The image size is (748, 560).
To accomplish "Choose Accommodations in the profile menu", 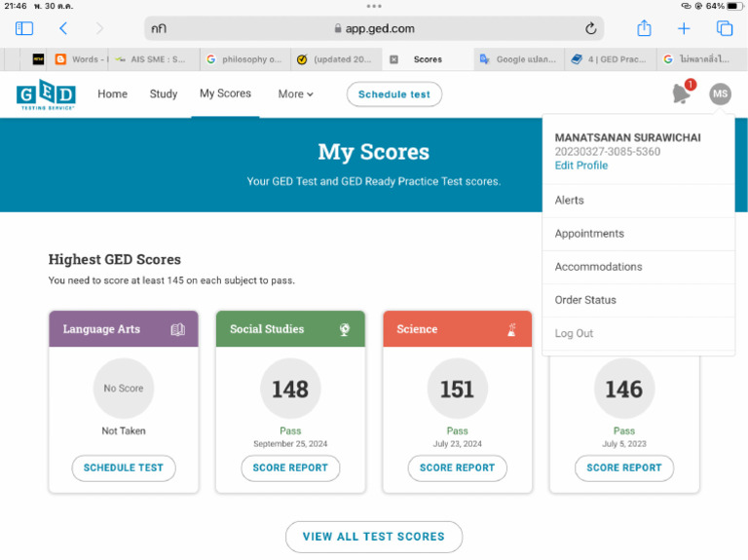I will click(598, 267).
